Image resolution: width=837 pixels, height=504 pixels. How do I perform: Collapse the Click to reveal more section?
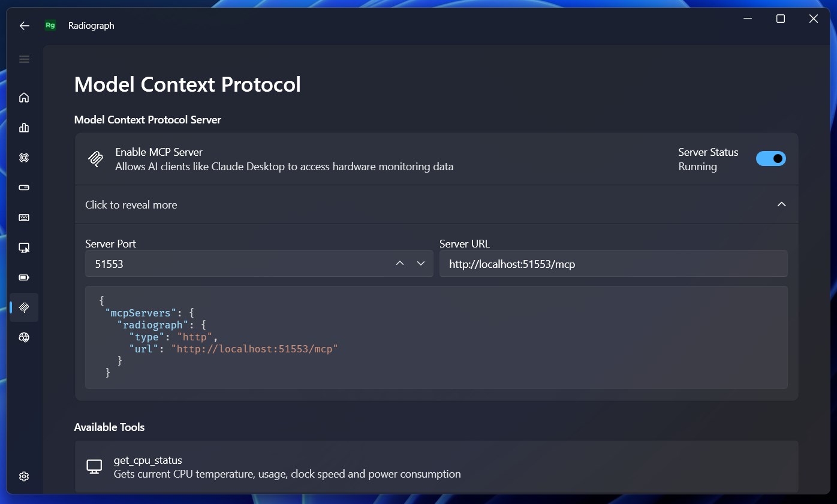click(436, 204)
